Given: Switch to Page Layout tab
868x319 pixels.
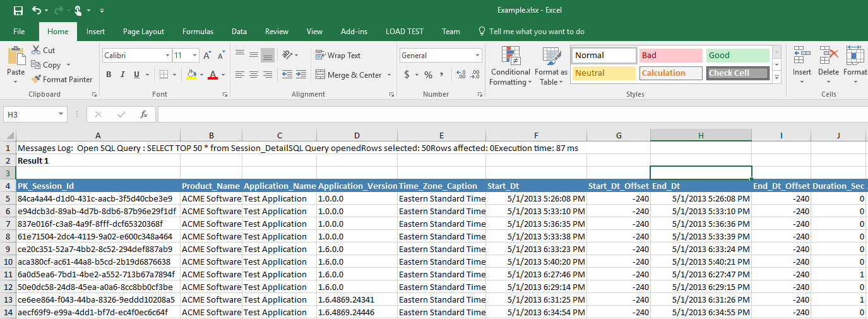Looking at the screenshot, I should click(x=143, y=32).
